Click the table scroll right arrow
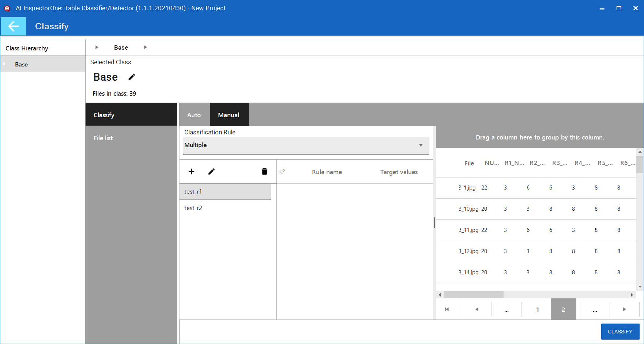 (x=632, y=295)
